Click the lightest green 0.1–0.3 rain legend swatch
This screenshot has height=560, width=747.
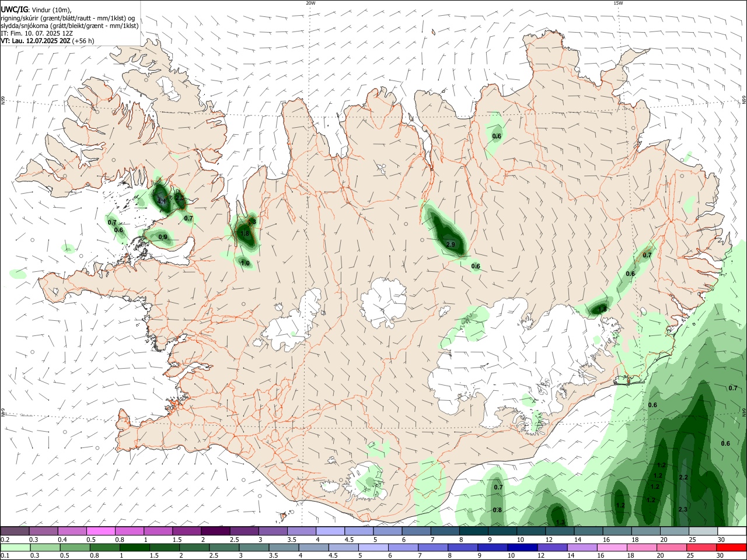coord(16,547)
